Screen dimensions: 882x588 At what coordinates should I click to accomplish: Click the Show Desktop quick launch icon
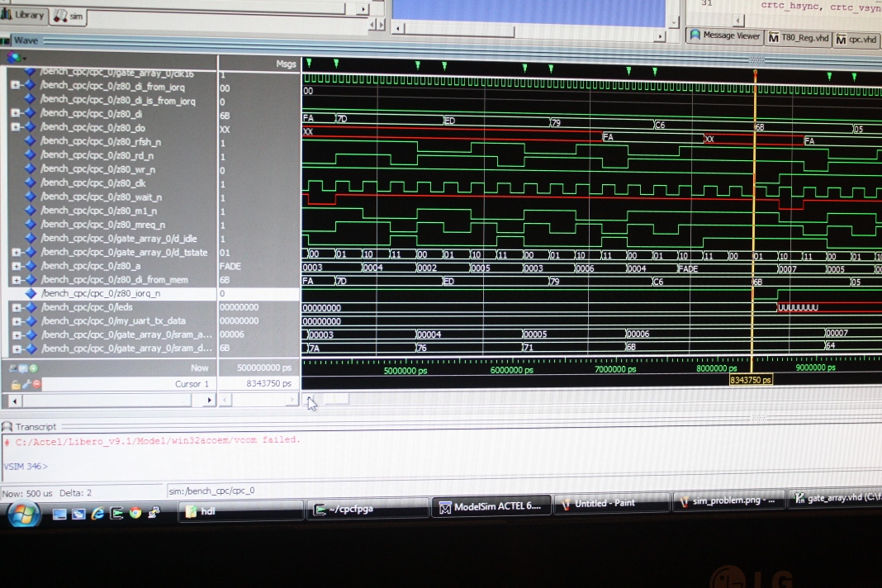point(59,514)
